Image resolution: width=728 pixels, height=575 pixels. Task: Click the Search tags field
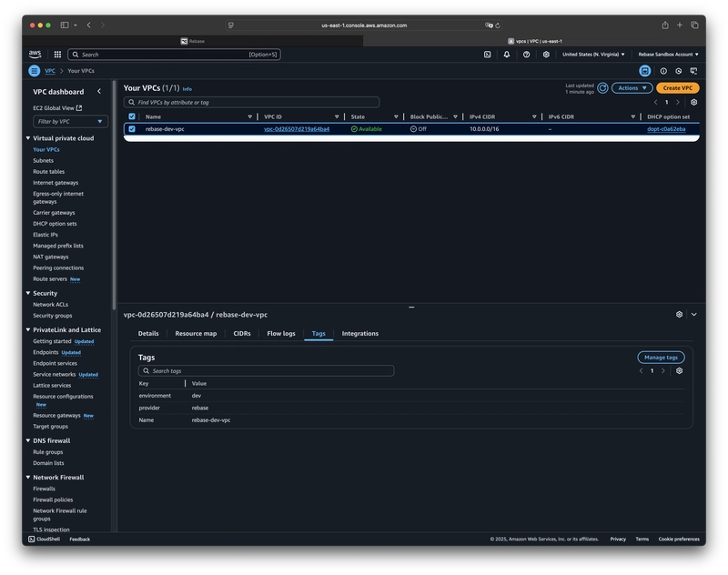pyautogui.click(x=266, y=371)
